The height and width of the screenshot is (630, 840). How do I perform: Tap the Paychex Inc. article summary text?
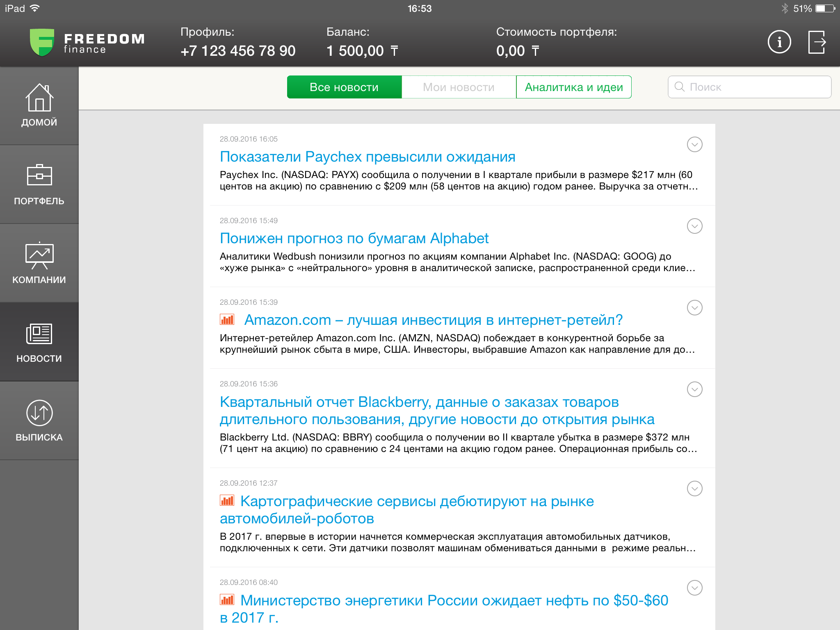(x=459, y=180)
